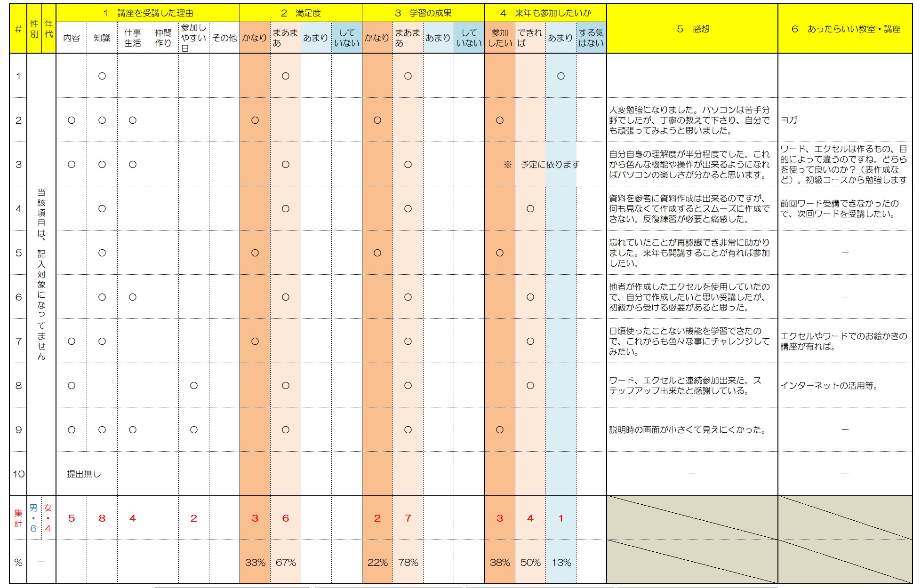The height and width of the screenshot is (588, 921).
Task: Select the '33%' cell
Action: tap(255, 562)
